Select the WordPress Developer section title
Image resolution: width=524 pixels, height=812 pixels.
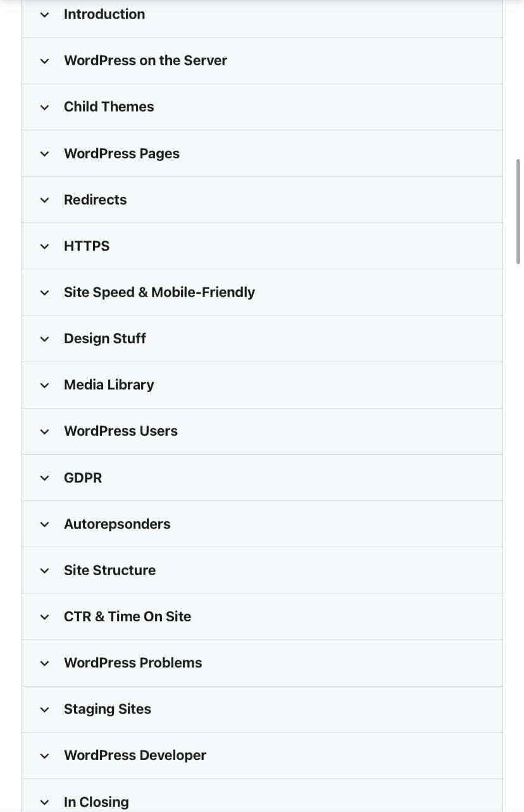pyautogui.click(x=135, y=755)
